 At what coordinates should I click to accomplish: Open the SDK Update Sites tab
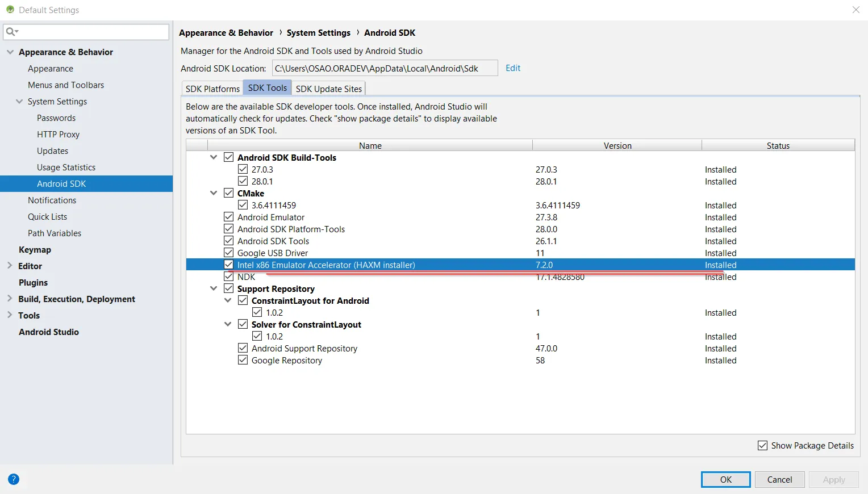coord(329,89)
